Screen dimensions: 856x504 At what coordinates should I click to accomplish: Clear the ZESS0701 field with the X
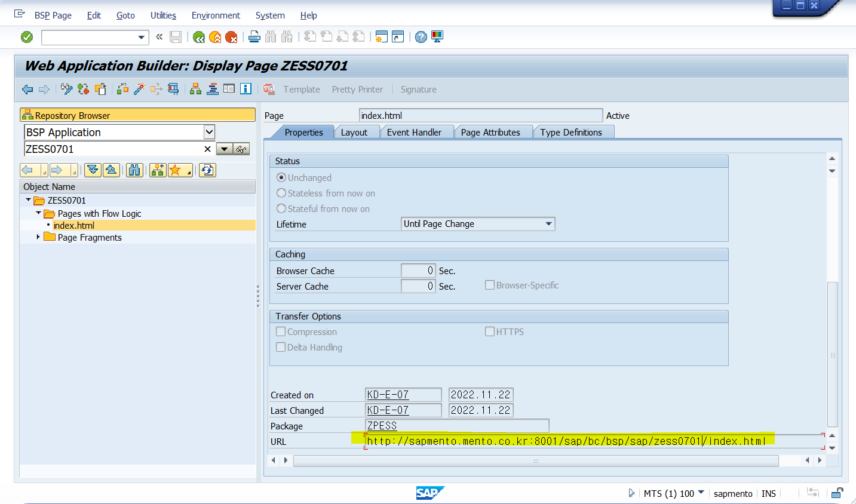click(x=207, y=149)
